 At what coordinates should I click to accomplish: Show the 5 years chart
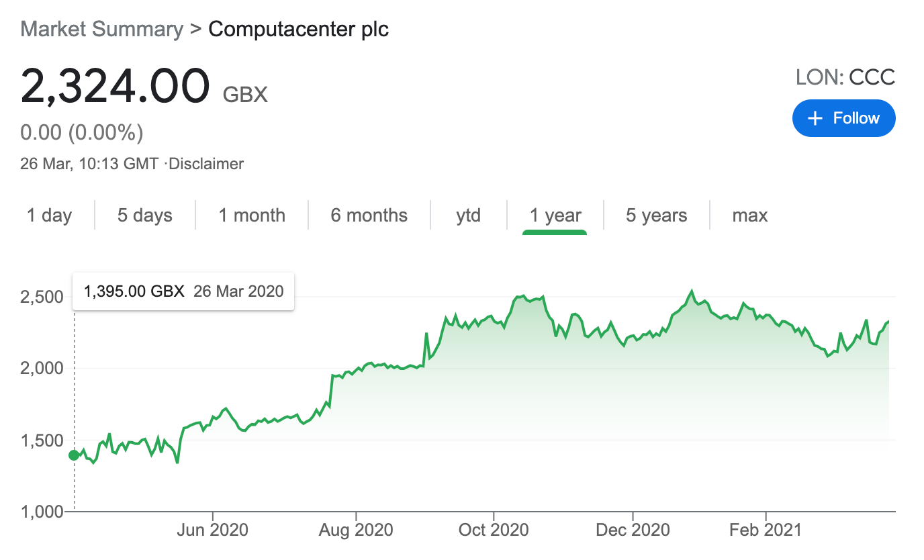click(657, 216)
